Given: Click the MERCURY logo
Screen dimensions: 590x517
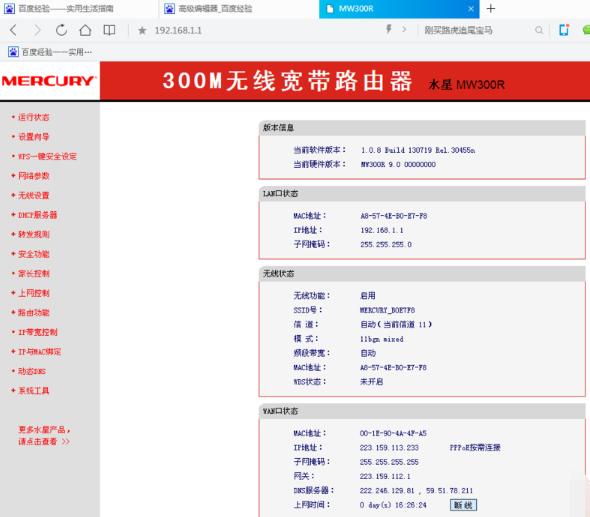Looking at the screenshot, I should click(x=49, y=81).
